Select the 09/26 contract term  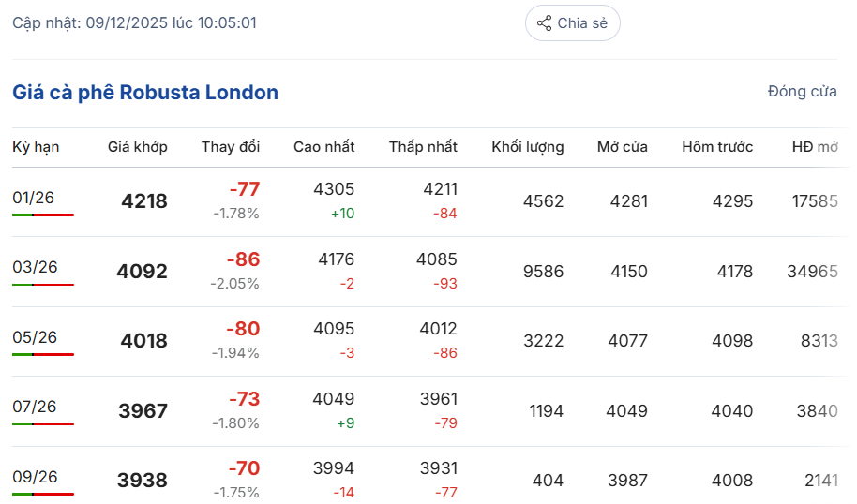(35, 477)
